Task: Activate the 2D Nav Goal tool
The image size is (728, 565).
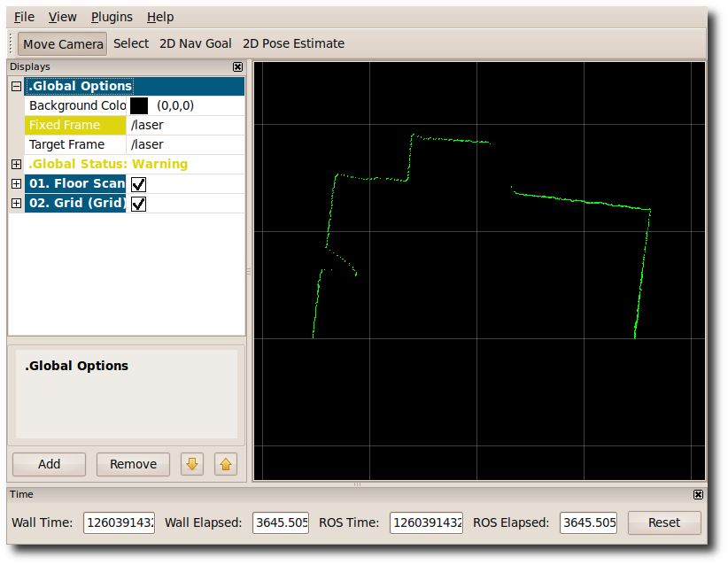Action: tap(195, 43)
